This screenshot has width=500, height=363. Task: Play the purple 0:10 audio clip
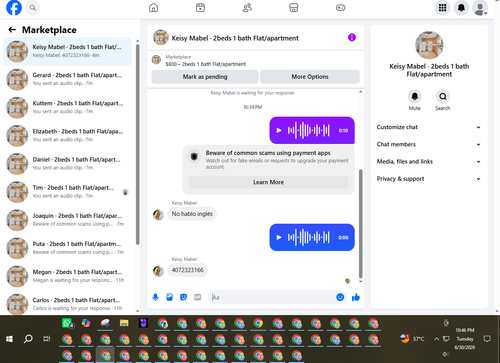coord(279,130)
